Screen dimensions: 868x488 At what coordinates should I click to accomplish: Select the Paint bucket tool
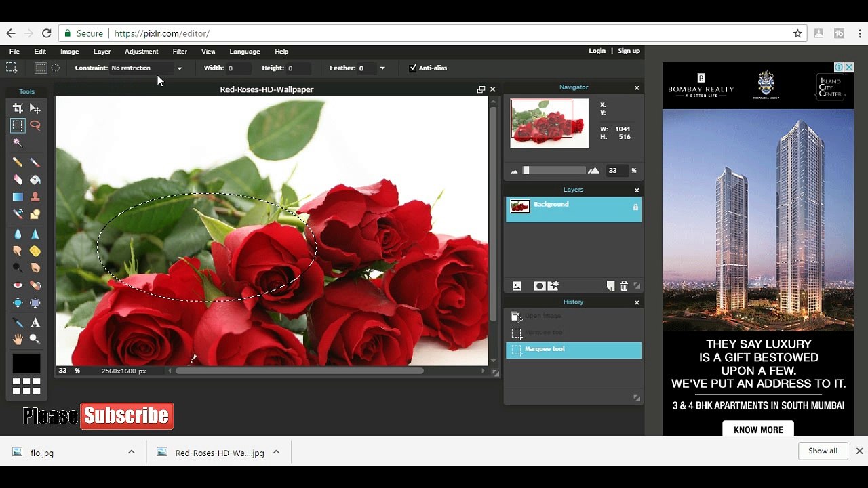(x=35, y=180)
